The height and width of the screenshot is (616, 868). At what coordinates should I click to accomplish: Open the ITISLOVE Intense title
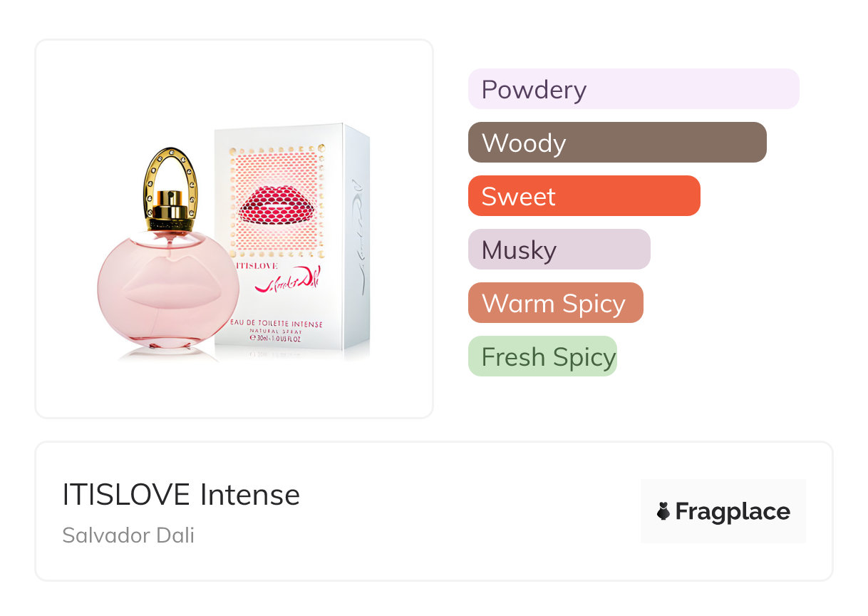click(x=181, y=494)
